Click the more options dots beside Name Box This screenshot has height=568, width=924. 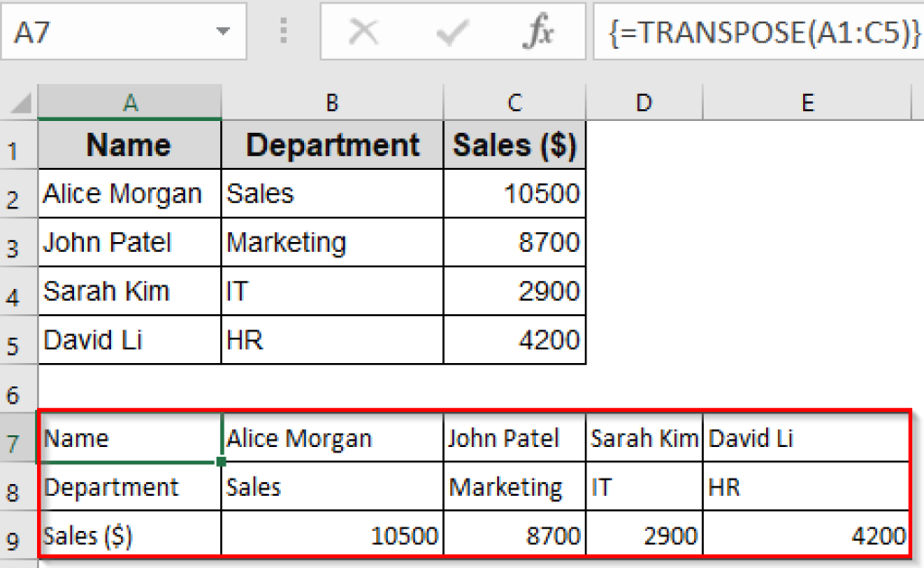[283, 30]
